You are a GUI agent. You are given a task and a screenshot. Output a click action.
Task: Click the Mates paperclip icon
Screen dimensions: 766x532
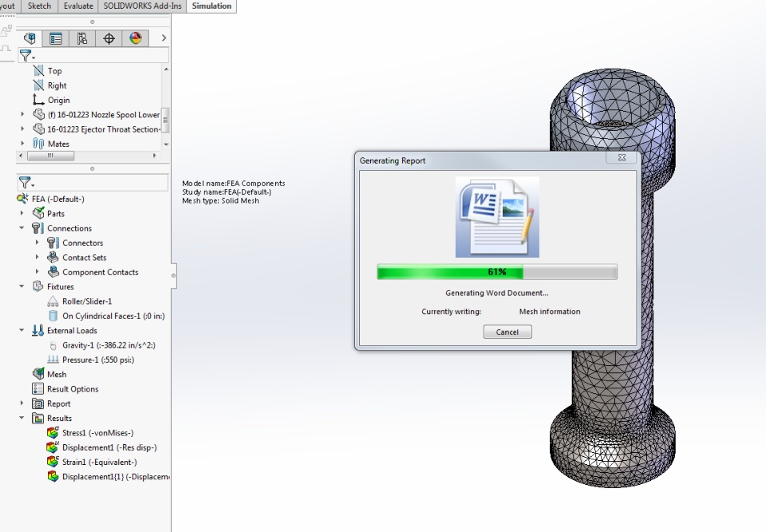[38, 144]
